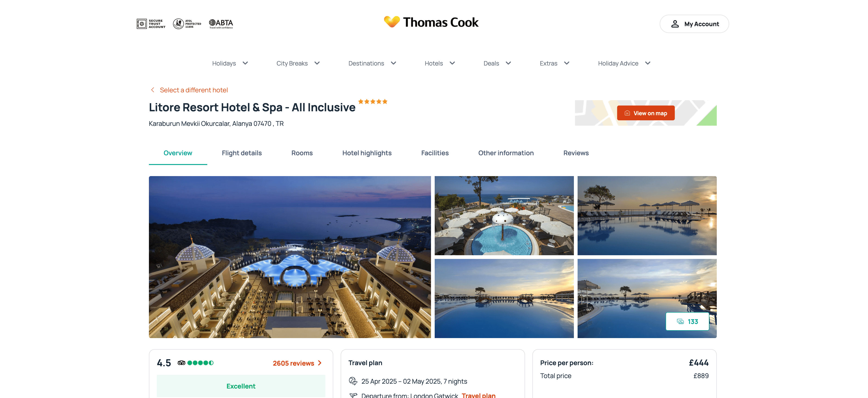Viewport: 868px width, 398px height.
Task: Open the large night-time hotel aerial photo
Action: pos(290,257)
